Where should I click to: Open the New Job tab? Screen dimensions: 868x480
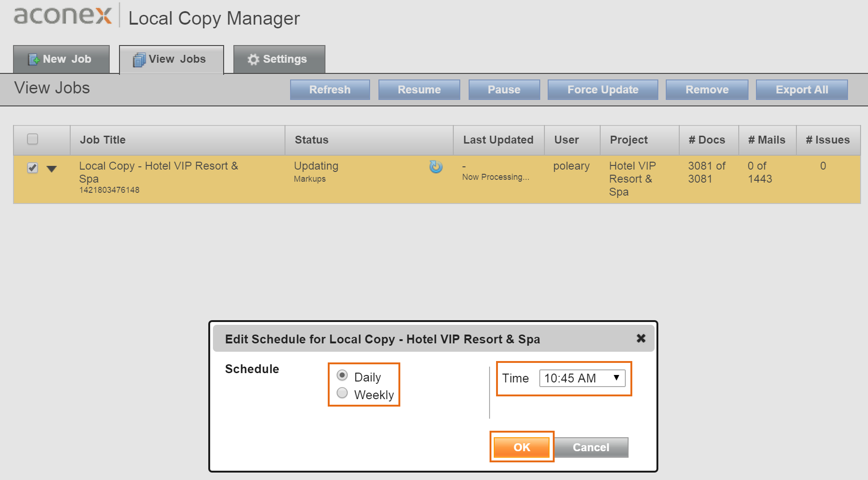[x=61, y=59]
